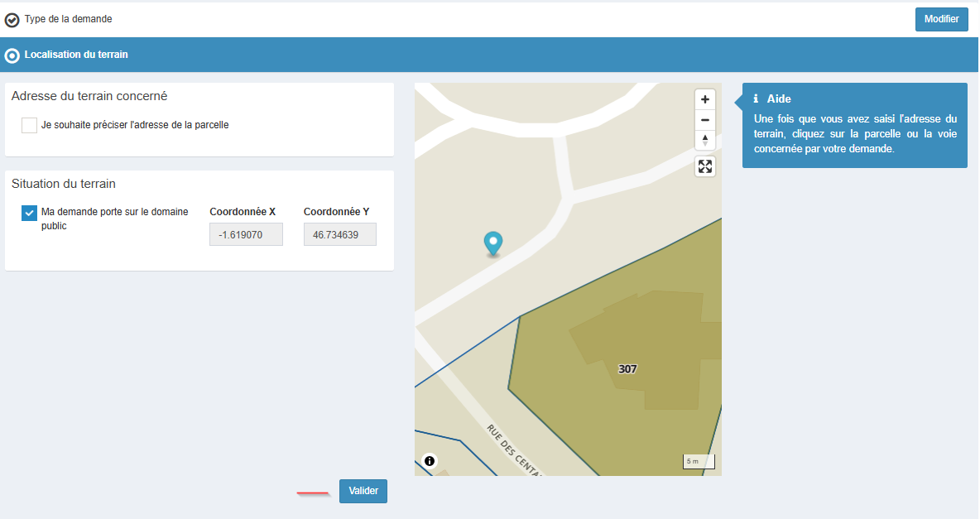Click the Rue des Centa street label
Screen dimensions: 980x519
tap(513, 450)
